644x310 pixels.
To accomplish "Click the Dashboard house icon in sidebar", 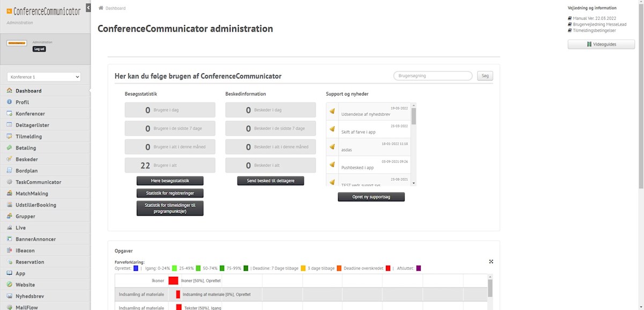I will [10, 91].
